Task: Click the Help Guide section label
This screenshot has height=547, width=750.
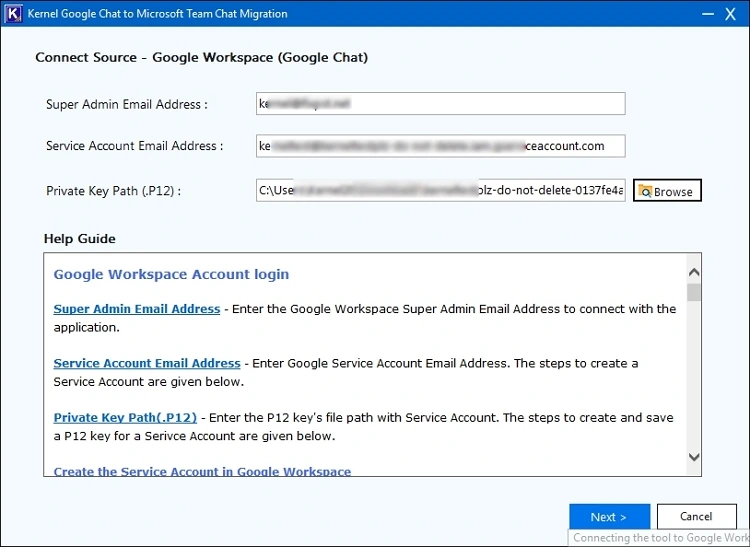Action: 80,239
